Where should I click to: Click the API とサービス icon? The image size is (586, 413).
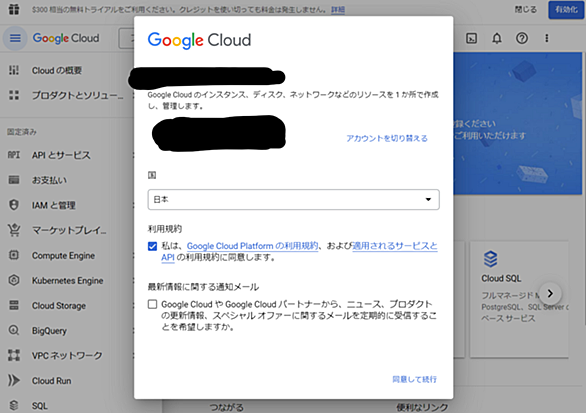pos(14,155)
